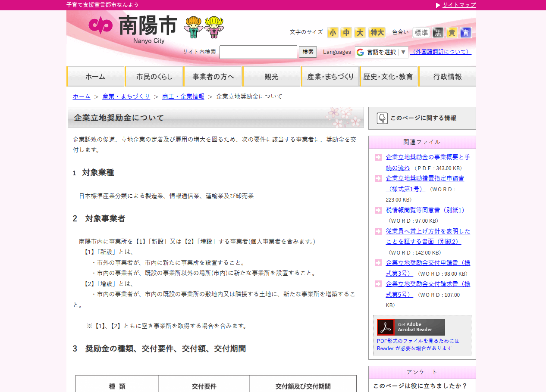Select 青 blue color scheme
Viewport: 546px width, 392px height.
466,32
